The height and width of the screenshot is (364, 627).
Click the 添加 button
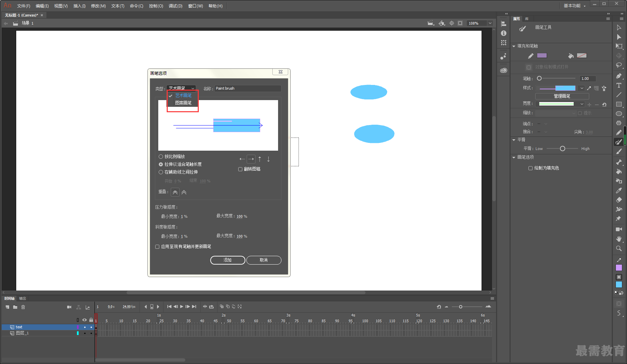point(228,260)
